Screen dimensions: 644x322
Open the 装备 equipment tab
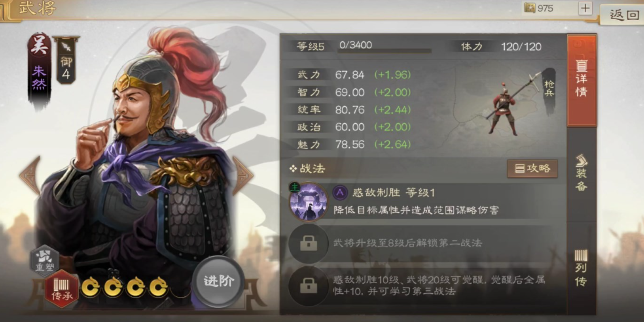coord(581,173)
